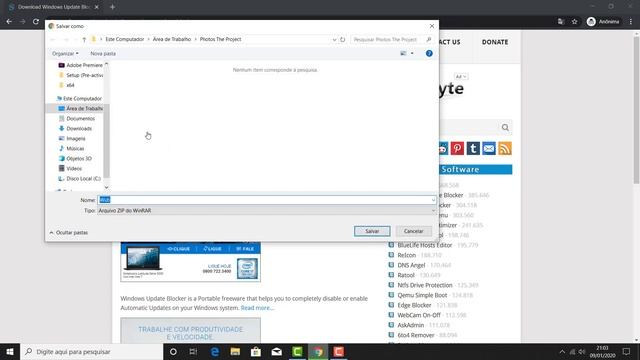
Task: Select Downloads in the navigation tree
Action: pyautogui.click(x=75, y=129)
